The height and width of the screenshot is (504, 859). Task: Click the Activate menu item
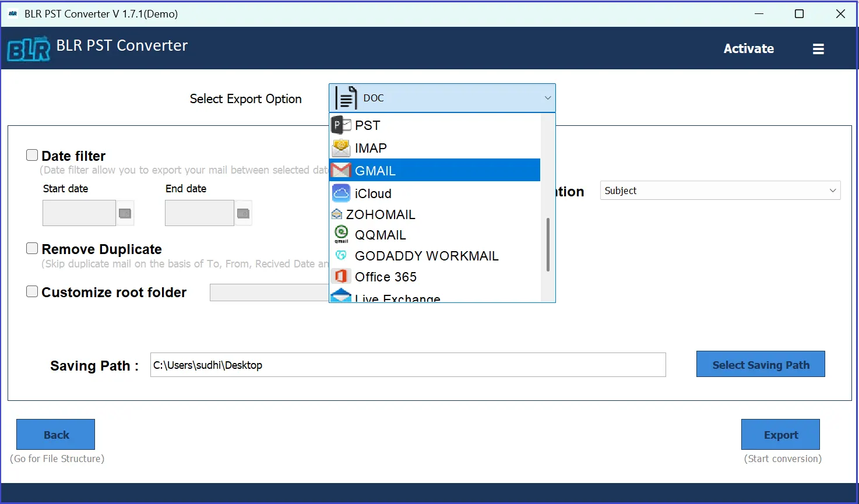tap(748, 48)
